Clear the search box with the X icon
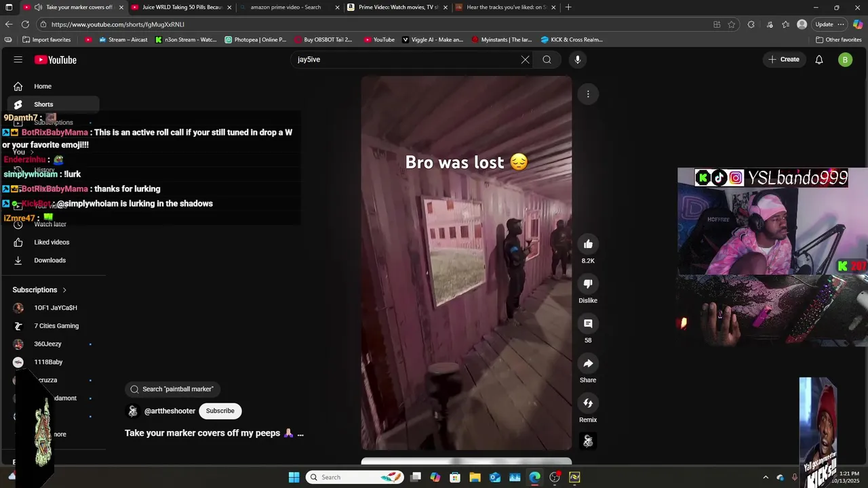The height and width of the screenshot is (488, 868). (x=525, y=60)
